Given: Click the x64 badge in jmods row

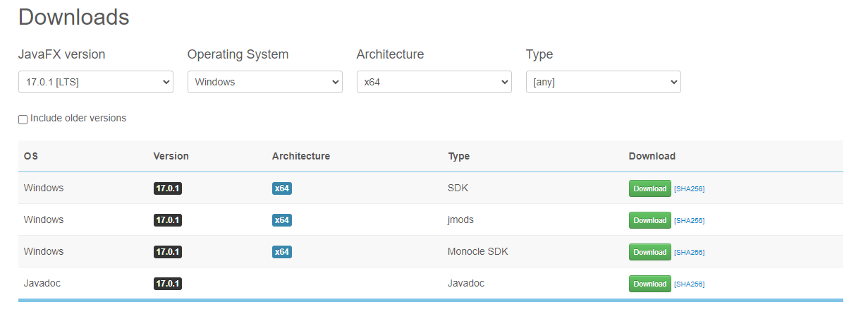Looking at the screenshot, I should coord(282,220).
